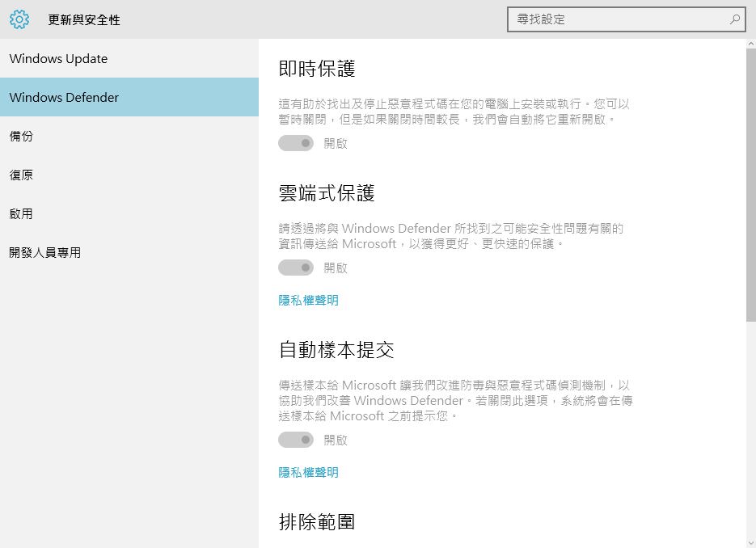Click the 排除範圍 heading
Image resolution: width=756 pixels, height=548 pixels.
317,522
